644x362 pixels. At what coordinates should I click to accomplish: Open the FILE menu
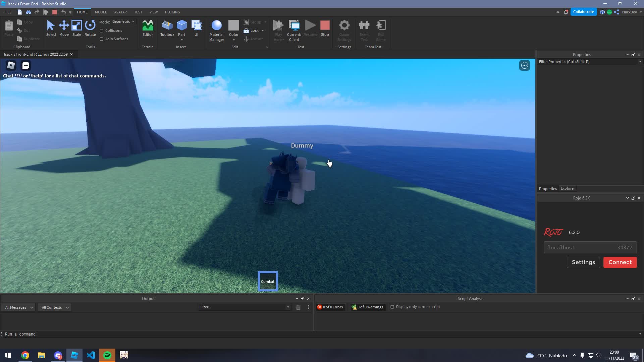pos(8,12)
